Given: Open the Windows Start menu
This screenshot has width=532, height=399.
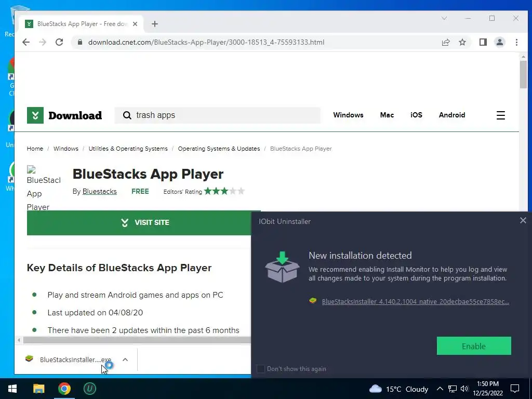Looking at the screenshot, I should tap(12, 389).
